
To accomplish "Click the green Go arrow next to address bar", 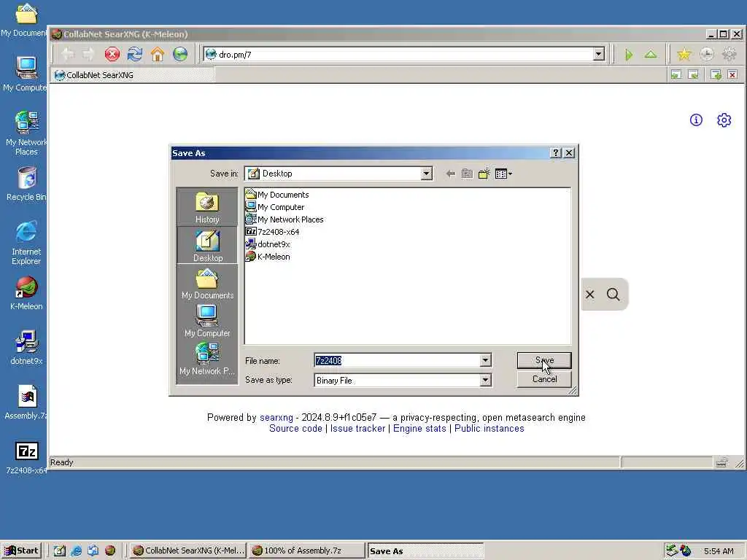I will point(629,55).
